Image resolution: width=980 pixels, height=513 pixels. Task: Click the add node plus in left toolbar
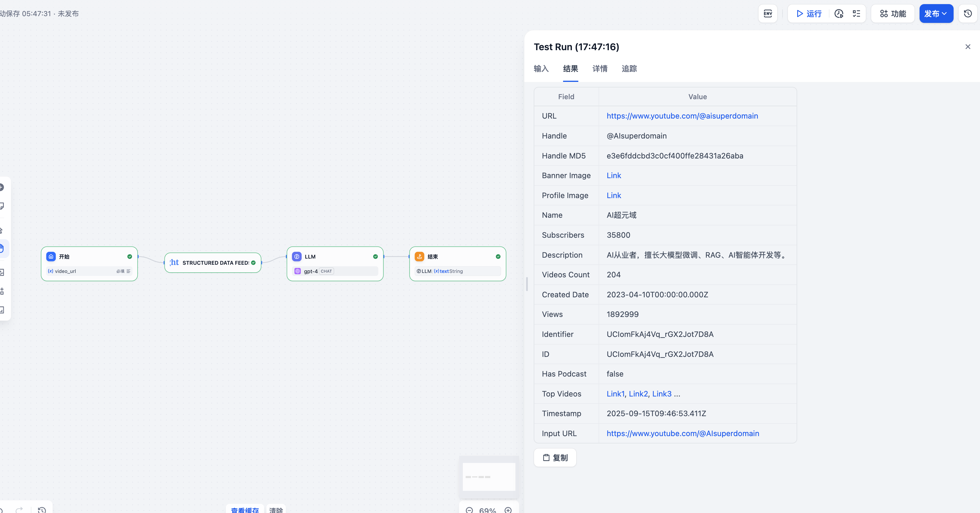click(x=1, y=187)
